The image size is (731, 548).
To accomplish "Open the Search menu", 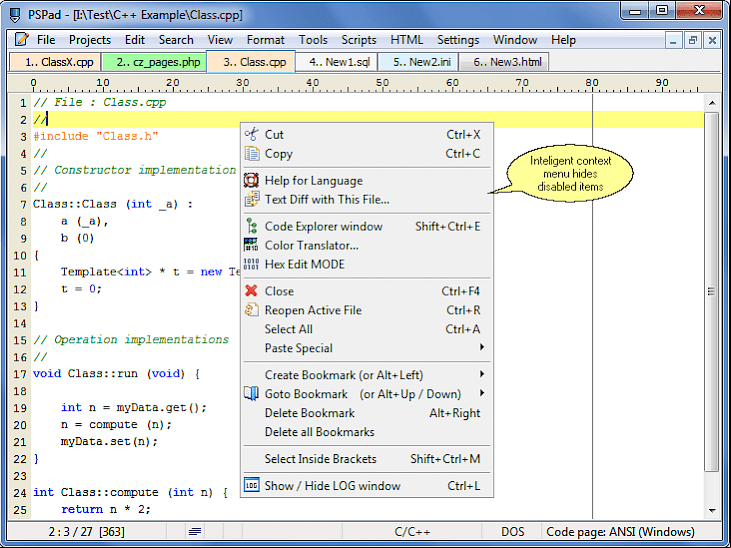I will [176, 40].
